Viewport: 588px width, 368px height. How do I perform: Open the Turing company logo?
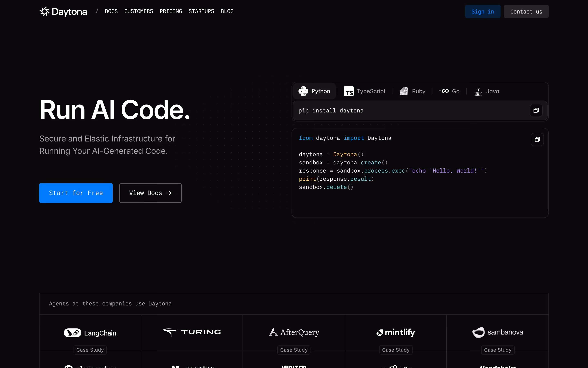(x=192, y=332)
